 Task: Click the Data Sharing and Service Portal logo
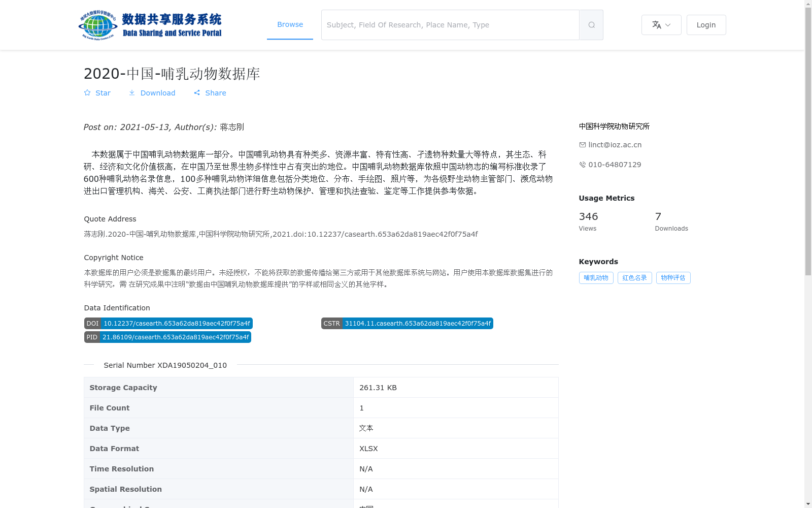point(150,25)
